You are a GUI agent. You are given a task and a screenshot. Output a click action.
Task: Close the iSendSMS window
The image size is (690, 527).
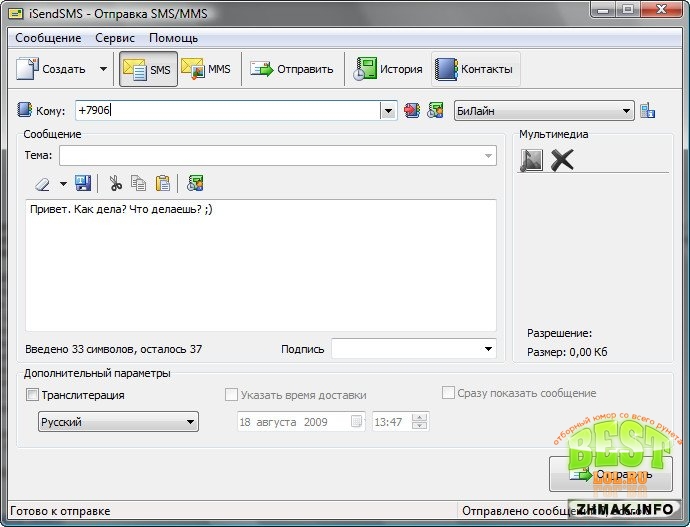point(661,9)
